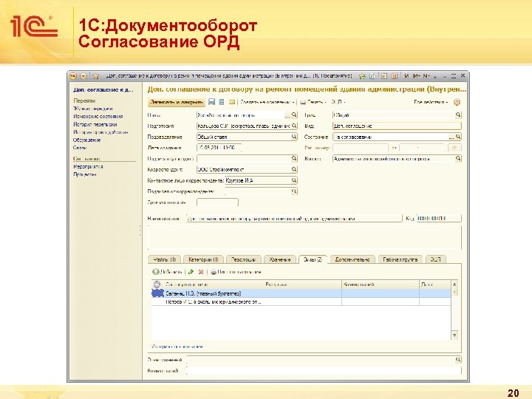Switch to the Резолюции tab
This screenshot has height=399, width=532.
pos(243,259)
